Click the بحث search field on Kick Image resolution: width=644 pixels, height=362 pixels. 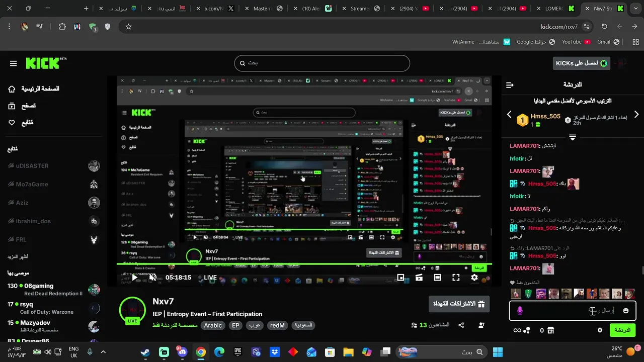[x=322, y=63]
